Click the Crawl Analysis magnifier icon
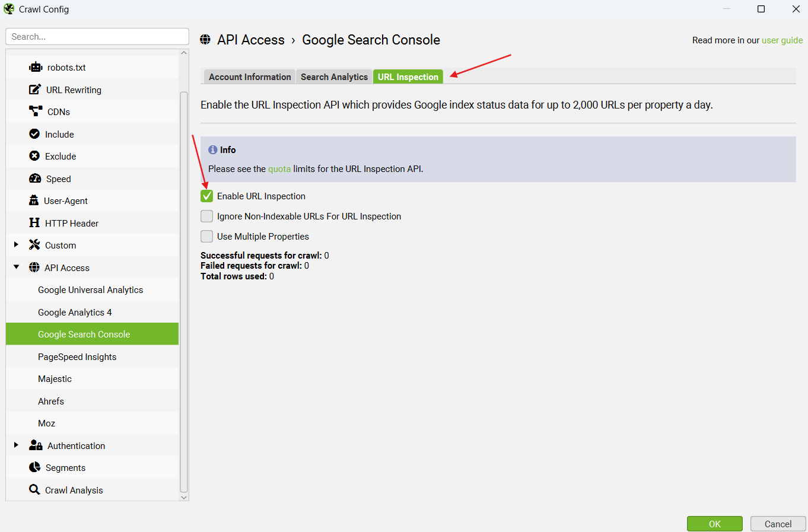Viewport: 808px width, 532px height. coord(34,490)
